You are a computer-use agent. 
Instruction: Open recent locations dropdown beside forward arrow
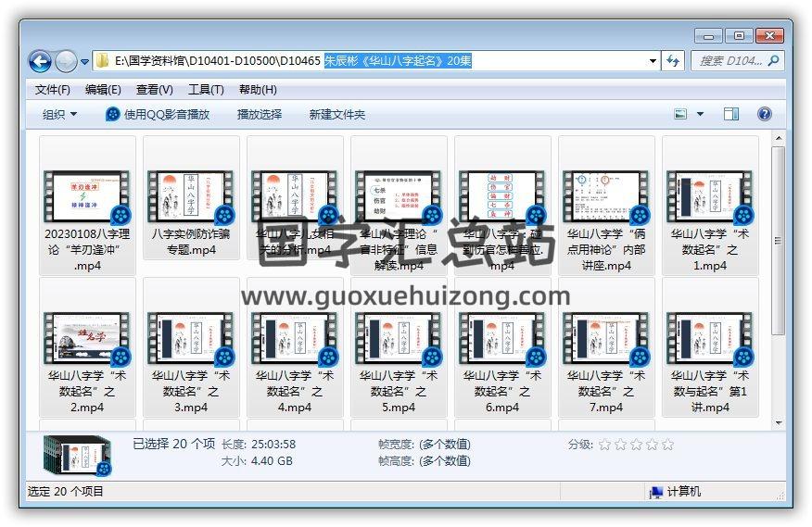pyautogui.click(x=84, y=62)
